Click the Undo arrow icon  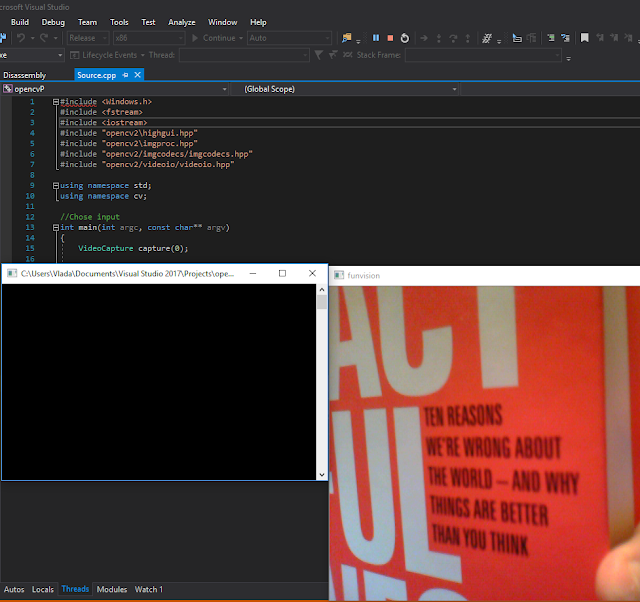tap(21, 38)
